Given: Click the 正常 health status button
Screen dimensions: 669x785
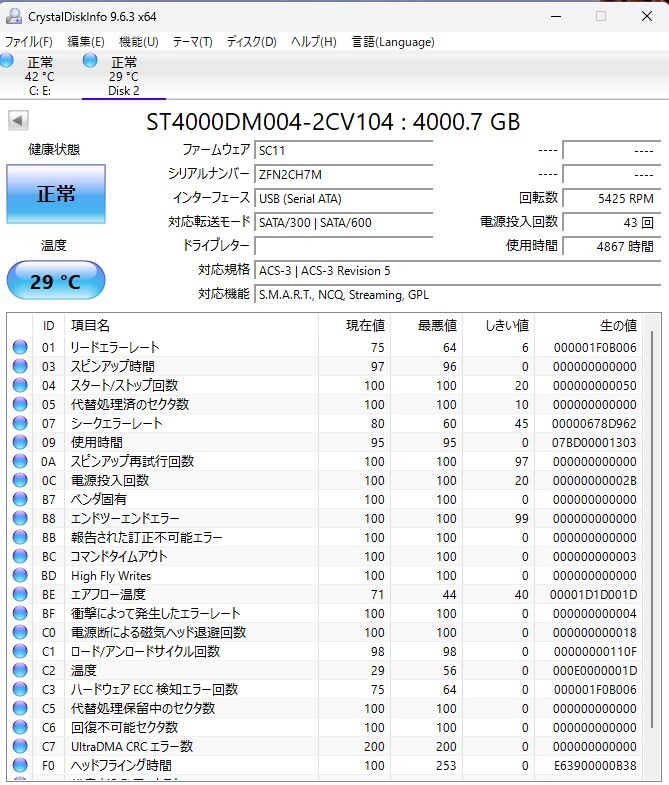Looking at the screenshot, I should (x=56, y=194).
